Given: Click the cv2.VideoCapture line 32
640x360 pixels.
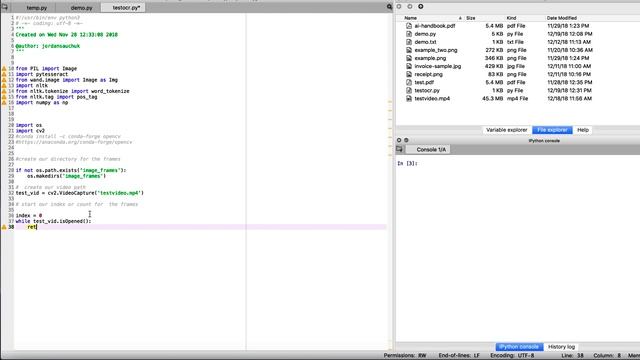Looking at the screenshot, I should click(80, 193).
